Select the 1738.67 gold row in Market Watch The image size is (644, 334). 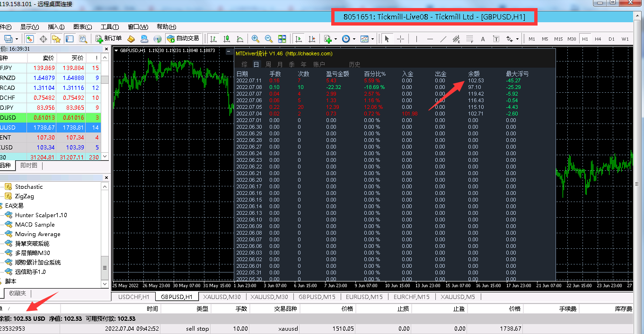coord(51,128)
